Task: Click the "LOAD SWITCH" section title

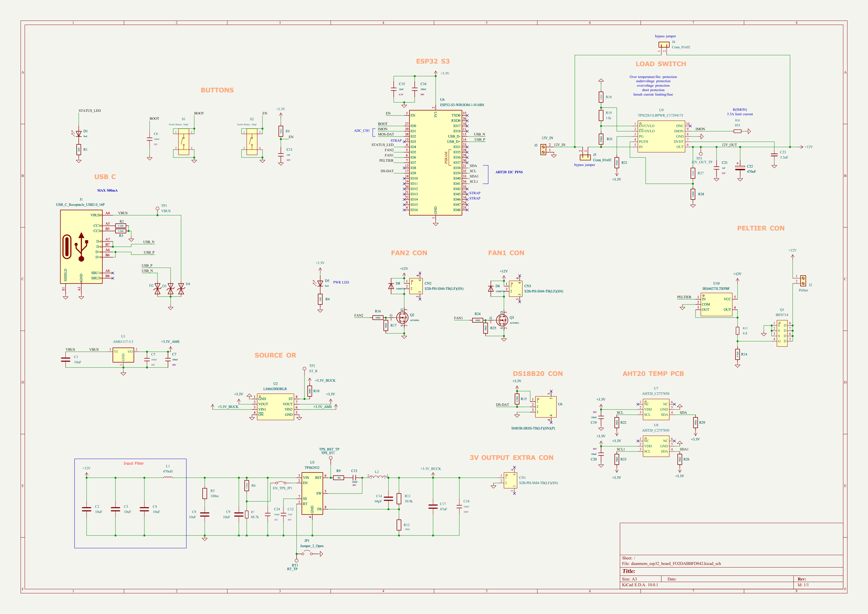Action: 661,64
